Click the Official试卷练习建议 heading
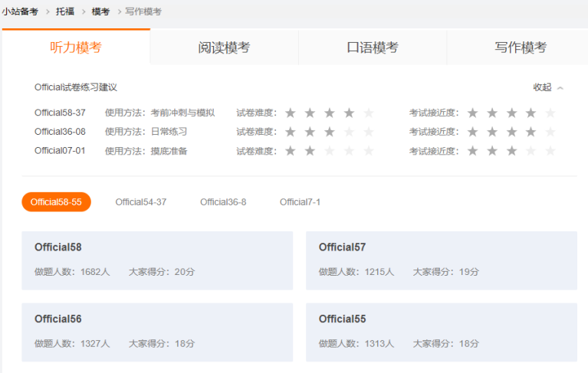Screen dimensions: 588x373 [76, 87]
